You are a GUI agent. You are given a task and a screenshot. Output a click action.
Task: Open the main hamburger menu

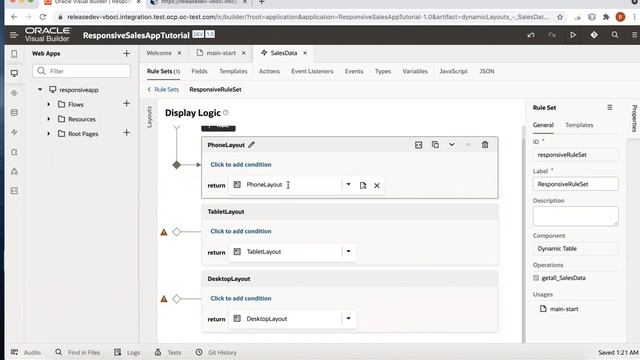pyautogui.click(x=14, y=35)
